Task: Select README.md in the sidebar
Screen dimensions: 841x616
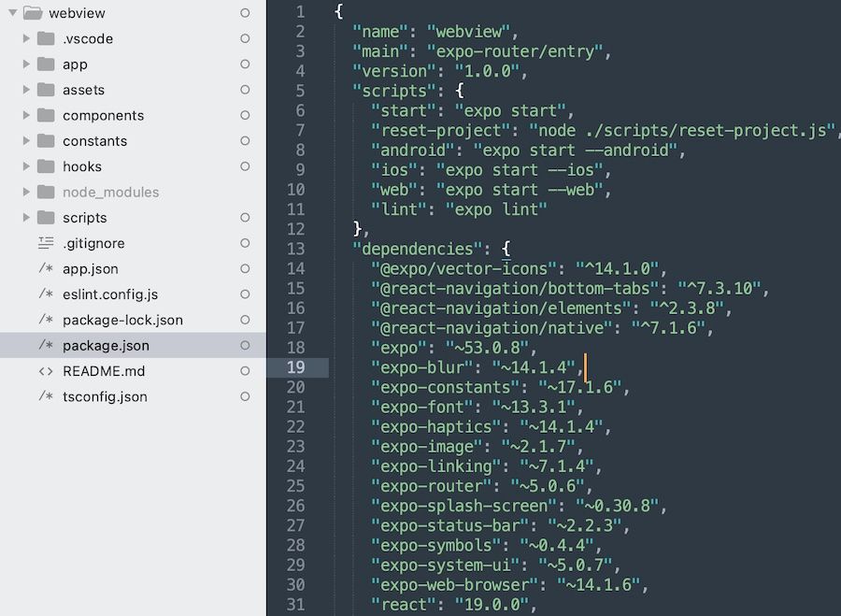Action: tap(103, 371)
